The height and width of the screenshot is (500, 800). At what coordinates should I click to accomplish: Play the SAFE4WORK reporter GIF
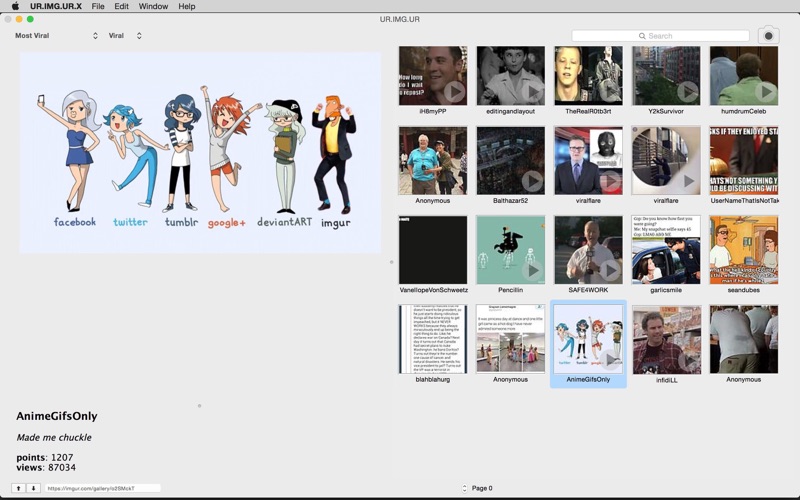click(x=610, y=270)
